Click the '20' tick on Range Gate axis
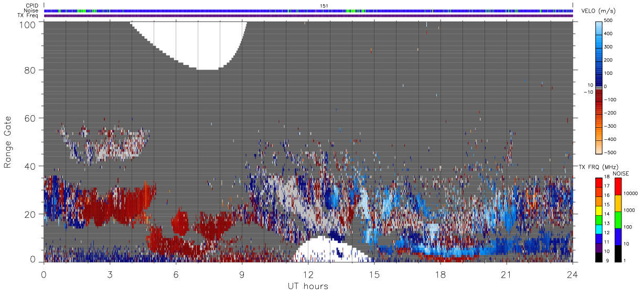This screenshot has height=297, width=644. [x=30, y=214]
